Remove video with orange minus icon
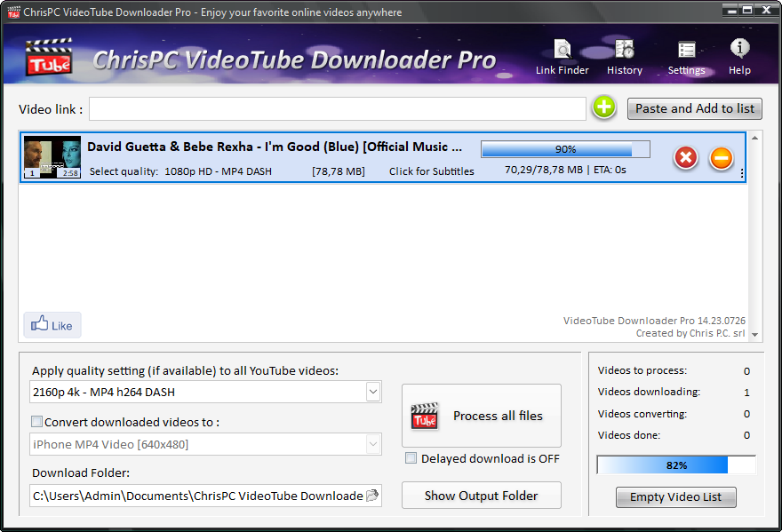This screenshot has width=782, height=532. tap(721, 158)
